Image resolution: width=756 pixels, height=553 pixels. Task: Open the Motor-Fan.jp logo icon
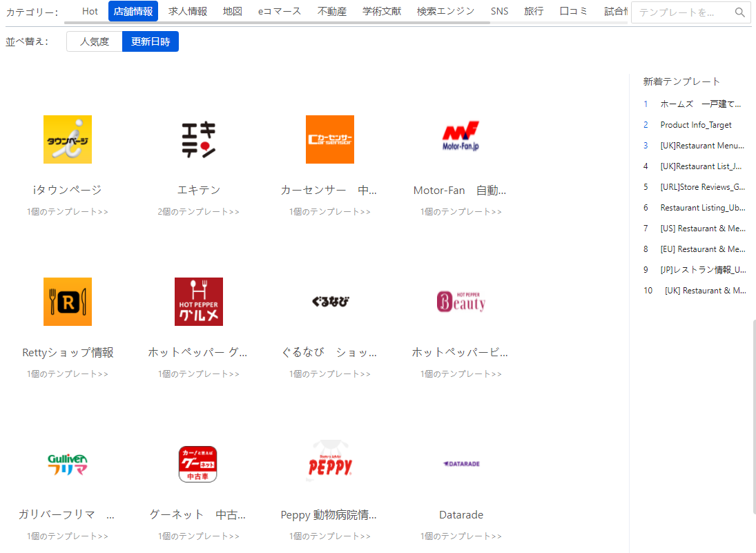(x=461, y=139)
